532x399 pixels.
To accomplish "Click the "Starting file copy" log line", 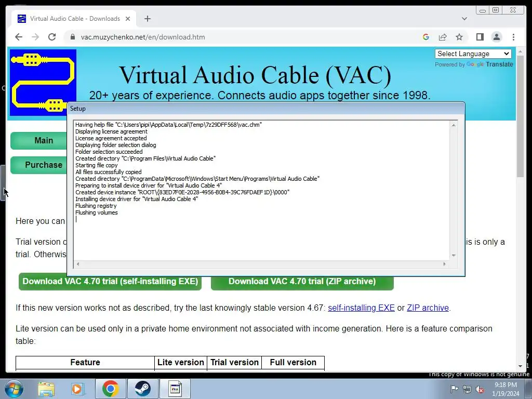I will click(x=96, y=165).
